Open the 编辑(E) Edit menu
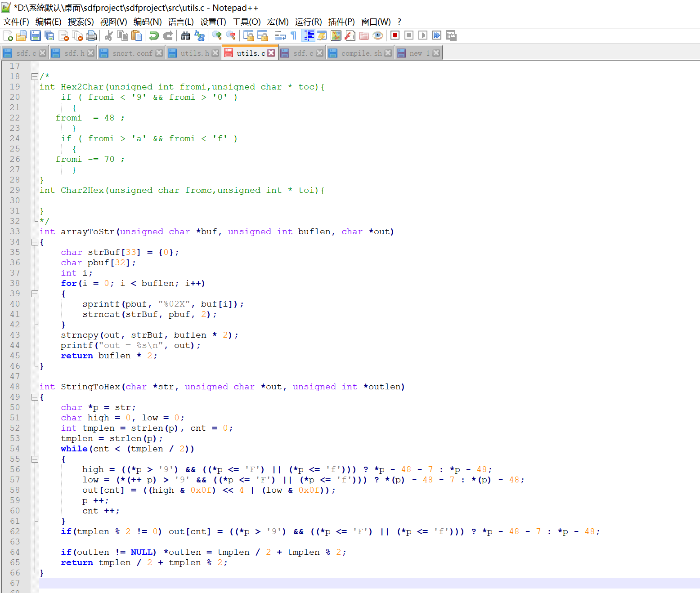700x593 pixels. pyautogui.click(x=48, y=22)
